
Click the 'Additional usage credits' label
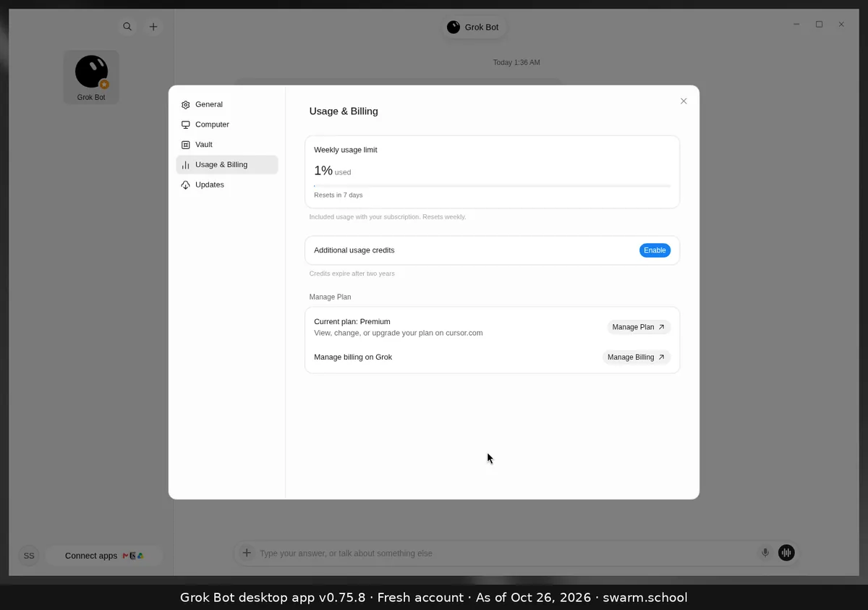(354, 250)
